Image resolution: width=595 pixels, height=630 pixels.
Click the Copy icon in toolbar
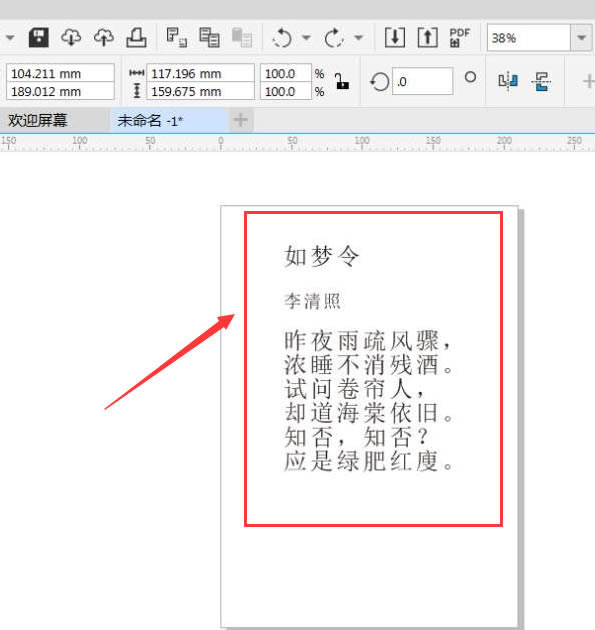point(209,37)
